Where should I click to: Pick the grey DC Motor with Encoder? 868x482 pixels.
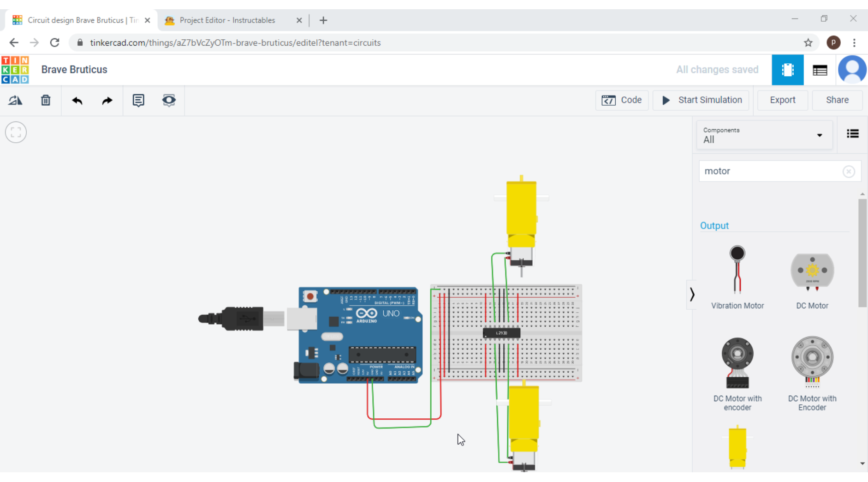[812, 374]
